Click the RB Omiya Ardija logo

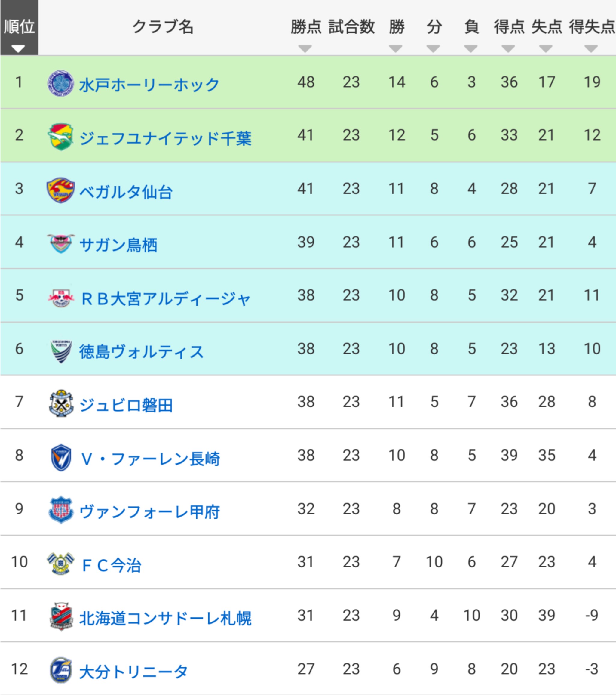click(x=60, y=297)
